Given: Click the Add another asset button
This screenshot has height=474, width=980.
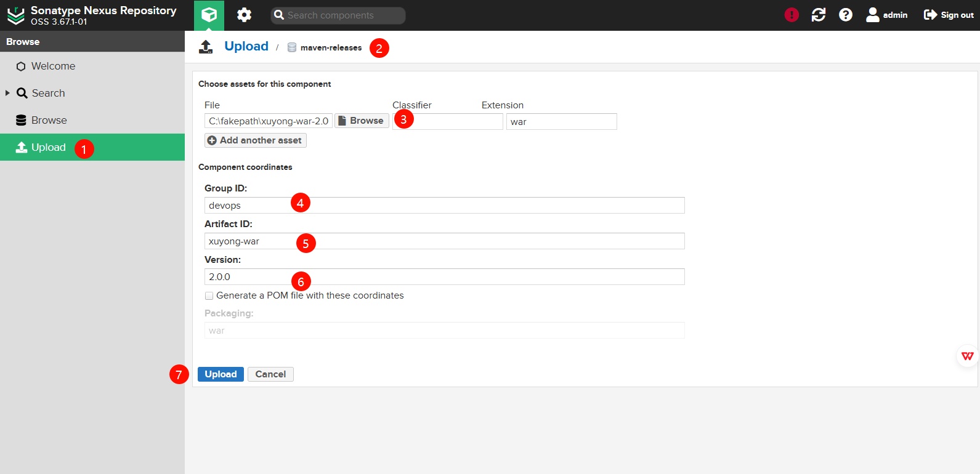Looking at the screenshot, I should pos(255,140).
